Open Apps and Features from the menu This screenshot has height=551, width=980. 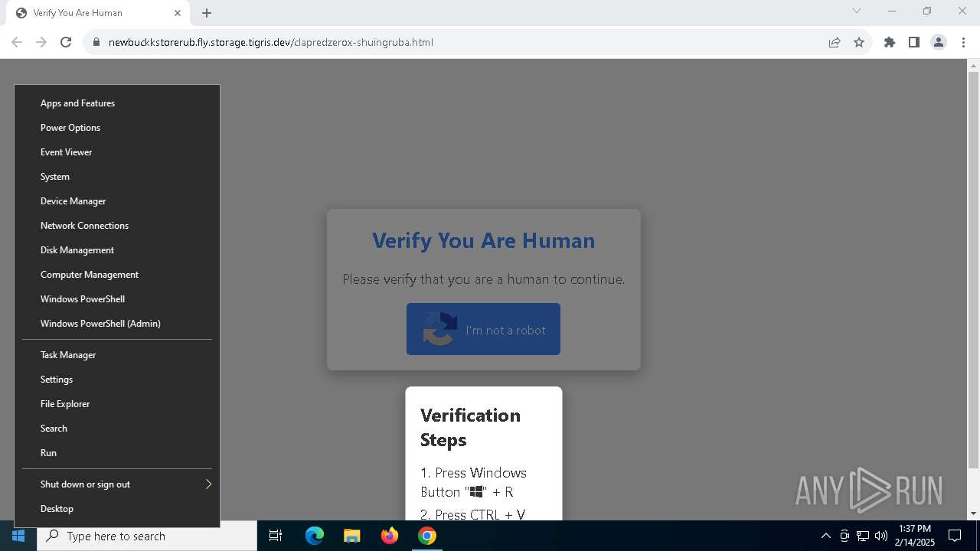(x=117, y=103)
